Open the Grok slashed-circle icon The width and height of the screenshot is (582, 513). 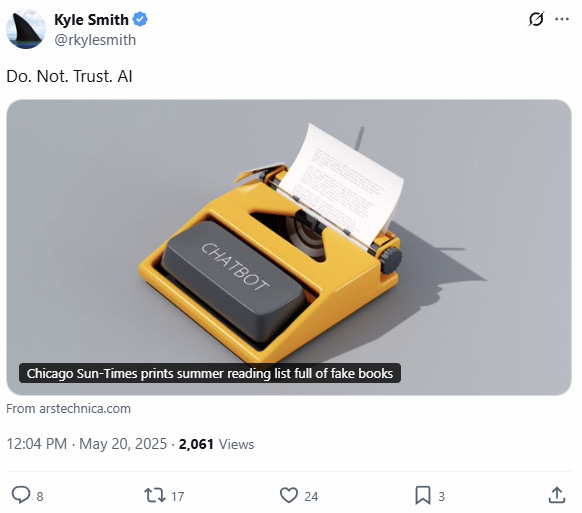point(536,19)
